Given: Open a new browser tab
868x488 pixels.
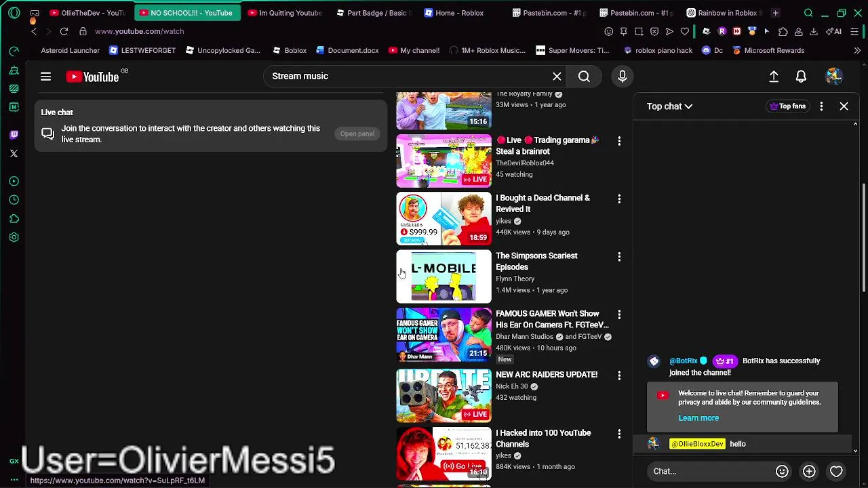Looking at the screenshot, I should point(775,13).
